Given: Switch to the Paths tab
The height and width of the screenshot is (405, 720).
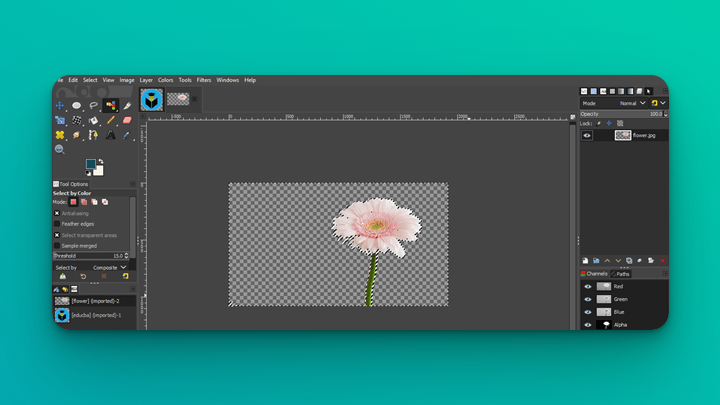Looking at the screenshot, I should pos(622,274).
